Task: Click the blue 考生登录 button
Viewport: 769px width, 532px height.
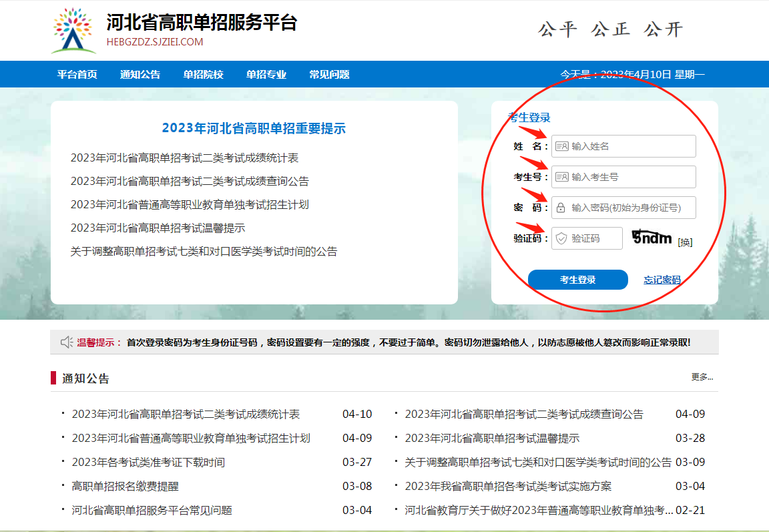Action: click(577, 280)
